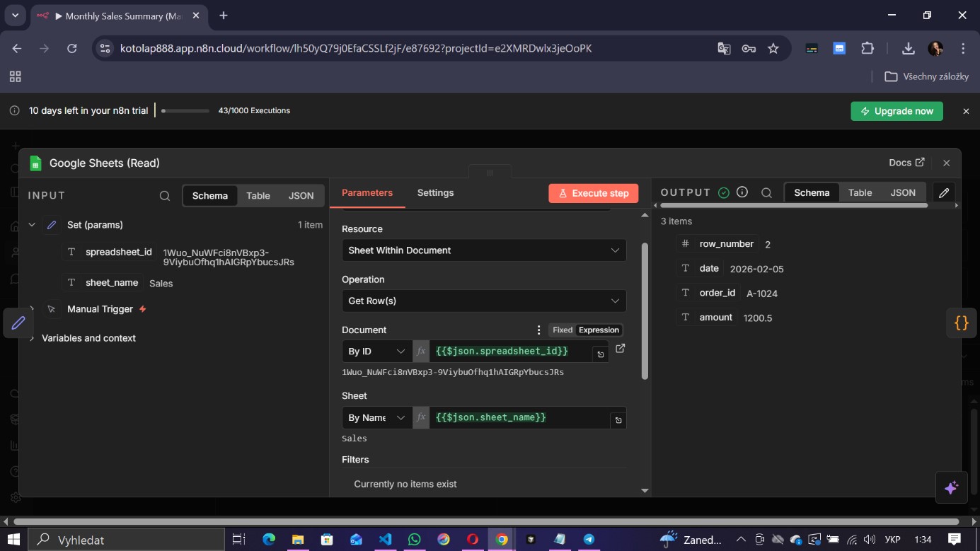This screenshot has height=551, width=980.
Task: Expand Variables and context section
Action: pyautogui.click(x=32, y=338)
